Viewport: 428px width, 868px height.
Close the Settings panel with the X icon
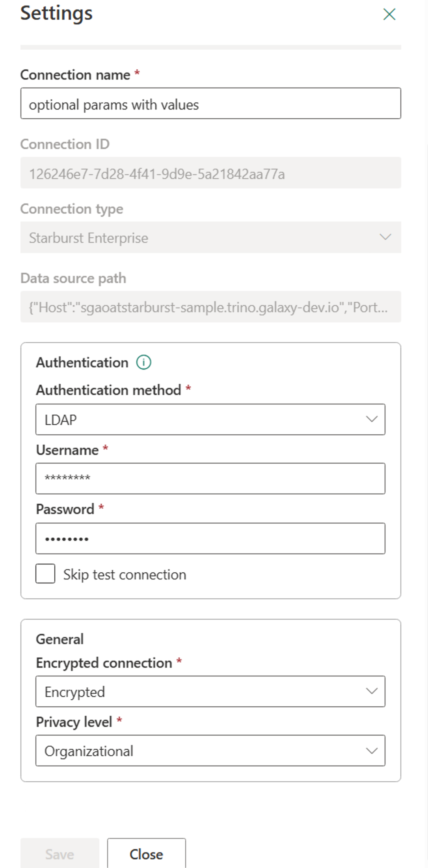(x=389, y=14)
